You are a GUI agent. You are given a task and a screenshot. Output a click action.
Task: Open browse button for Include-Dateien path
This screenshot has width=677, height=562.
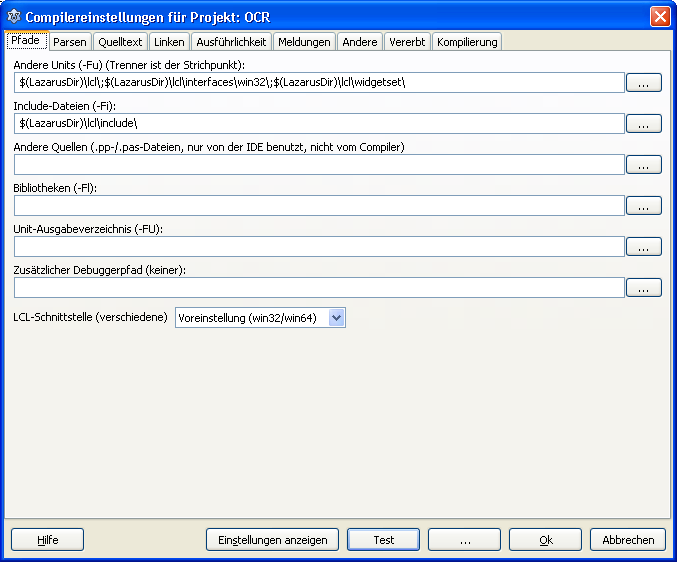643,124
